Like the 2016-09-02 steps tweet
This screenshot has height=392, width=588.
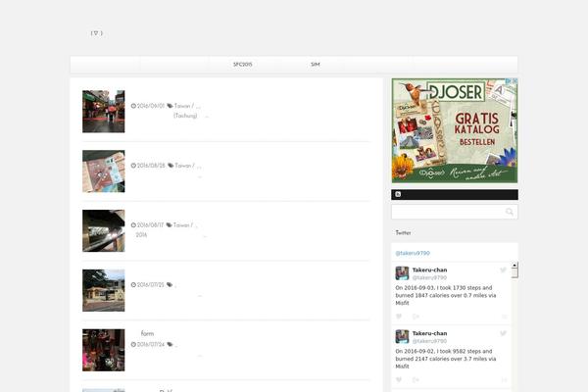pyautogui.click(x=399, y=380)
